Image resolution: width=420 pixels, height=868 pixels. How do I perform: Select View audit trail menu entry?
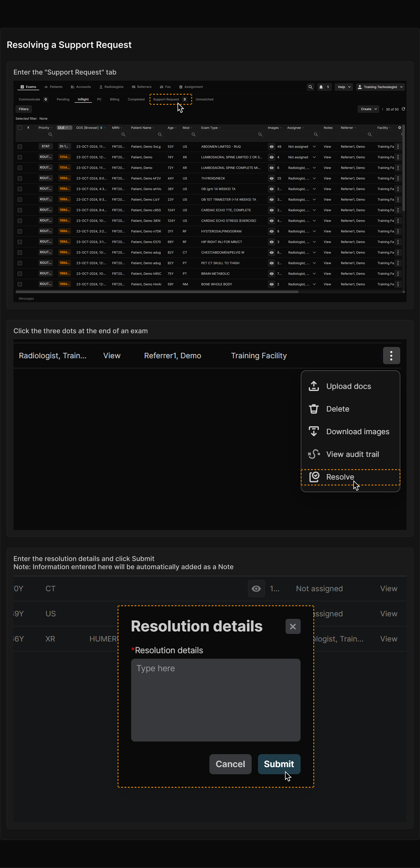pos(350,454)
